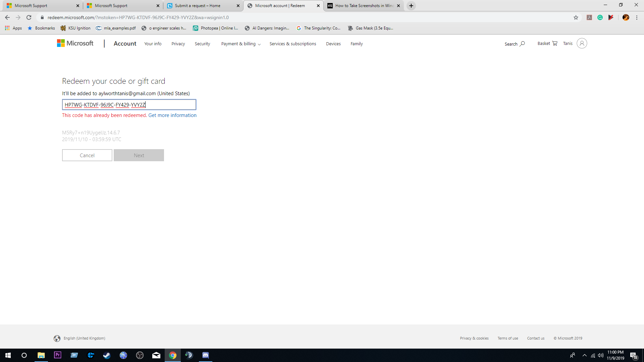Click the browser reload page icon
The width and height of the screenshot is (644, 362).
[x=29, y=17]
